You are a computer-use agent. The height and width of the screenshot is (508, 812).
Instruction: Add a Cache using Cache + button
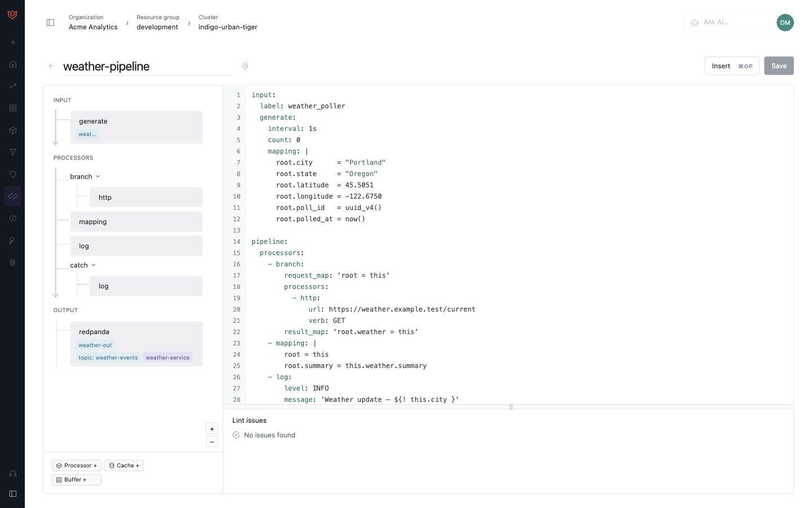point(124,466)
